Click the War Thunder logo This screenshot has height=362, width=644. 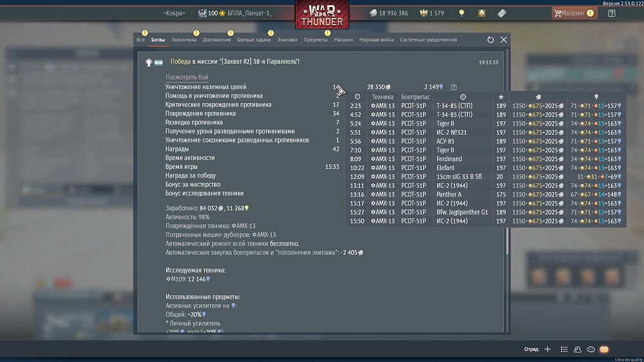tap(322, 15)
